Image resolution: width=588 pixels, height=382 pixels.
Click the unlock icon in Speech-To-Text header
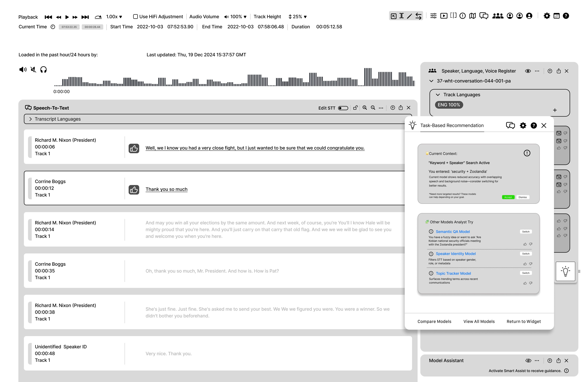click(x=355, y=108)
